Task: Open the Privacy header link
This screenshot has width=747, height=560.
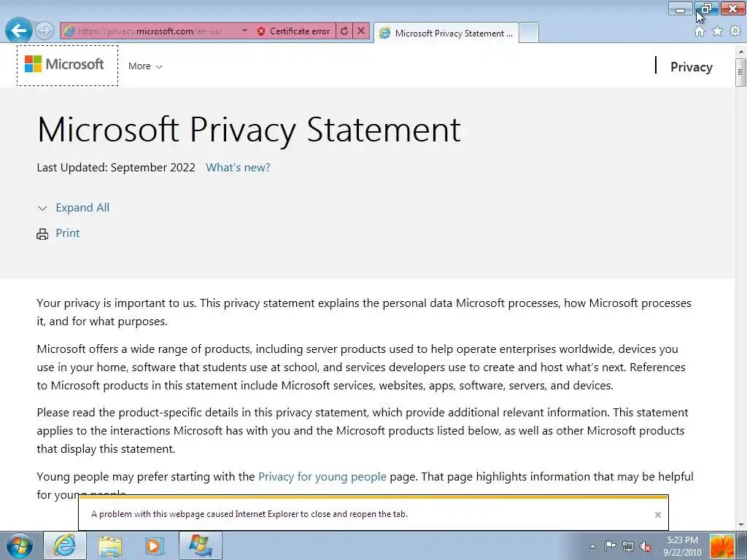Action: click(692, 66)
